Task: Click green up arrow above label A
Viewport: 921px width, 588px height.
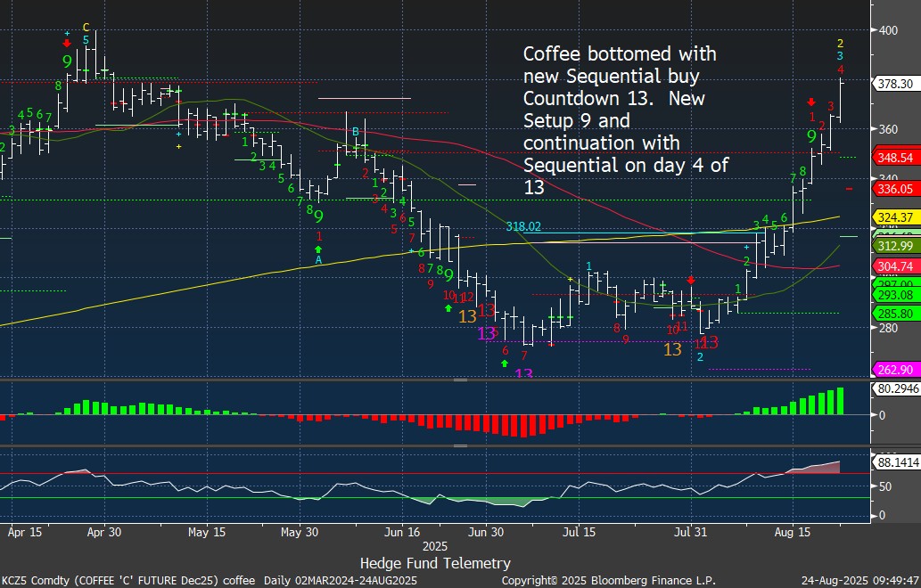Action: 319,249
